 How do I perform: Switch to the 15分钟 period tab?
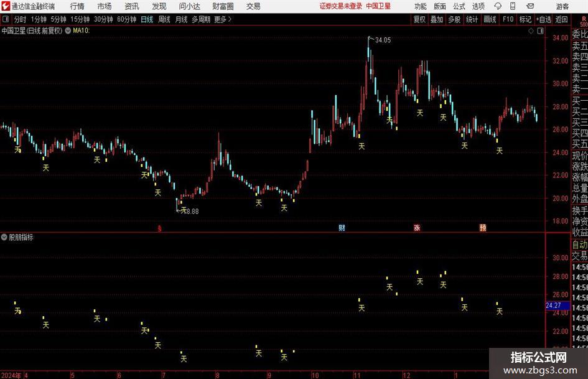pos(80,19)
